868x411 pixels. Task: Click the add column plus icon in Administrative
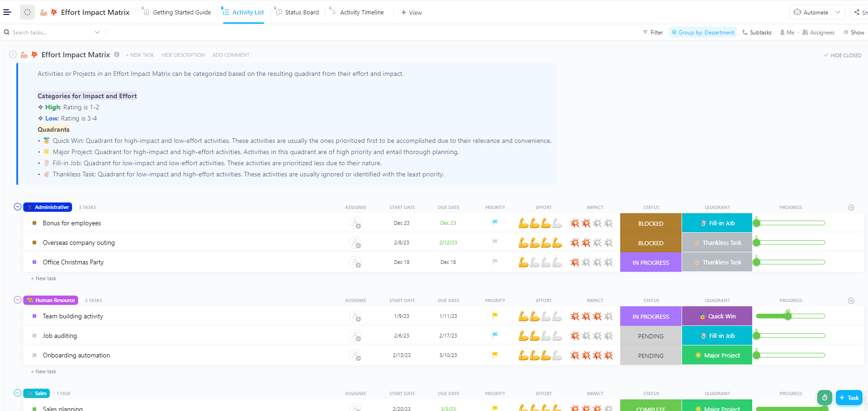(x=851, y=208)
